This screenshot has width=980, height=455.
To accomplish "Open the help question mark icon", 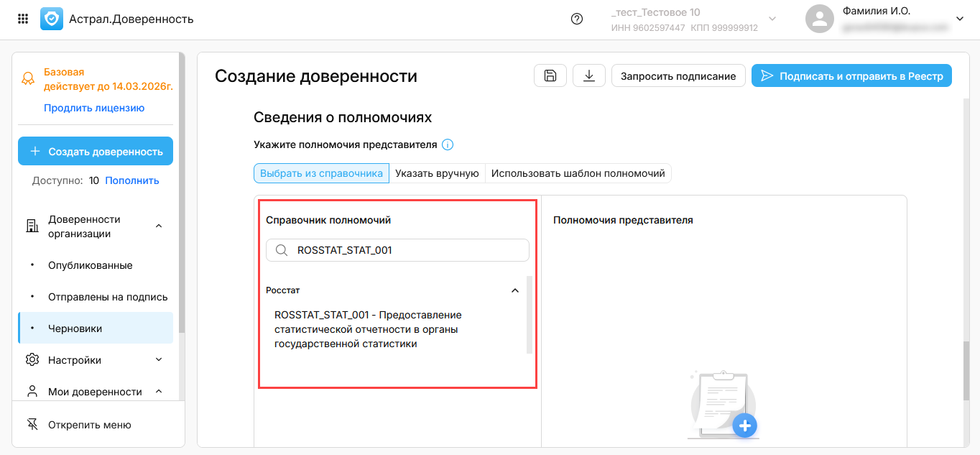I will [576, 19].
